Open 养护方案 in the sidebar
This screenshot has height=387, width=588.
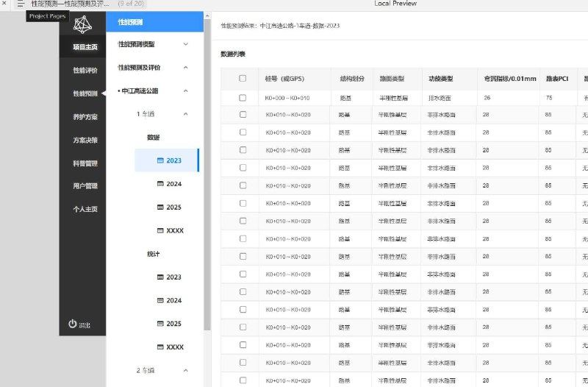coord(85,117)
